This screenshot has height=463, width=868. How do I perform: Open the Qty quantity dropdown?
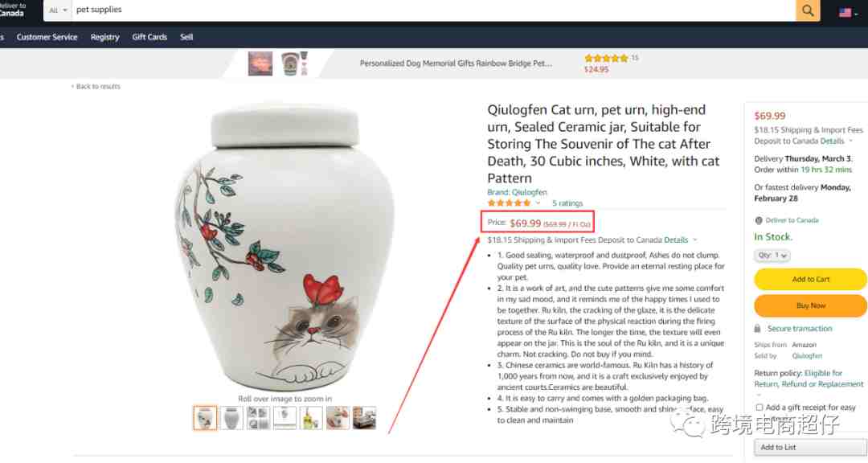(772, 256)
